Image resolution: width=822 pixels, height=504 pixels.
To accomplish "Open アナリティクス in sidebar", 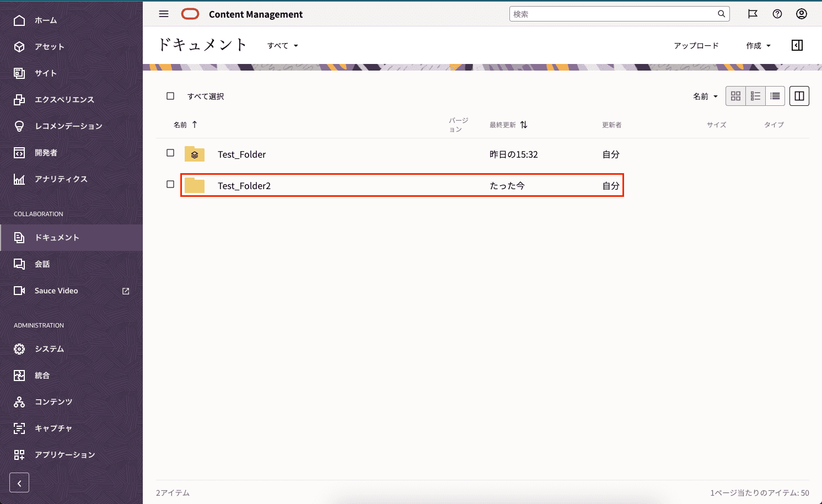I will pos(61,179).
